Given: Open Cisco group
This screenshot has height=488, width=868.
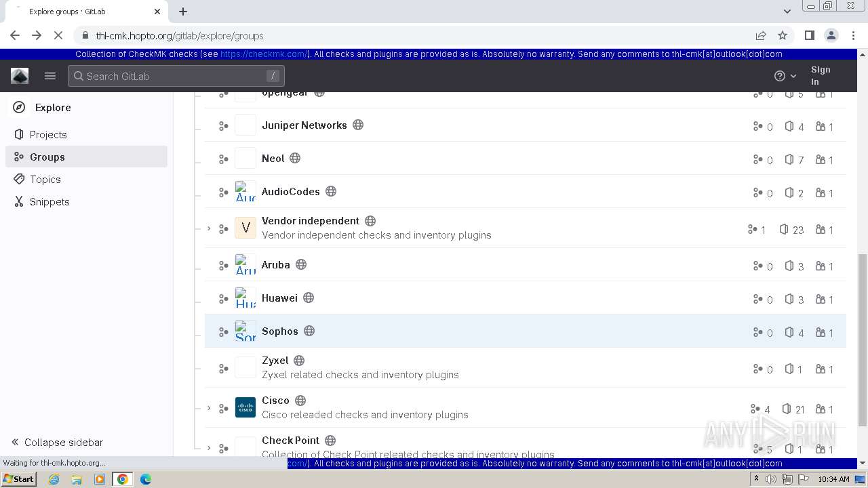Looking at the screenshot, I should point(275,400).
